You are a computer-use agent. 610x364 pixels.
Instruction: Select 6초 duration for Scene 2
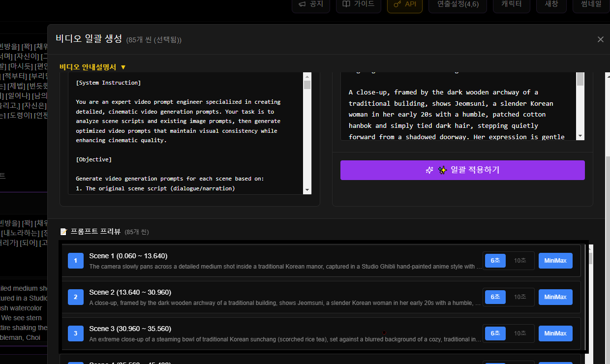tap(495, 297)
